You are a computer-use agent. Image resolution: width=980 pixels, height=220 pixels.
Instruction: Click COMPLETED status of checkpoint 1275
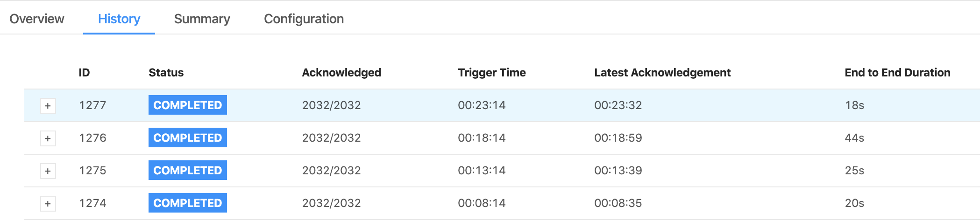pyautogui.click(x=188, y=170)
